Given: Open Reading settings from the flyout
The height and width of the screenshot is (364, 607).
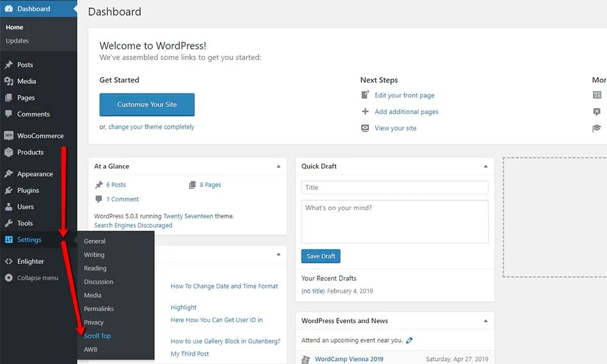Looking at the screenshot, I should [x=95, y=268].
